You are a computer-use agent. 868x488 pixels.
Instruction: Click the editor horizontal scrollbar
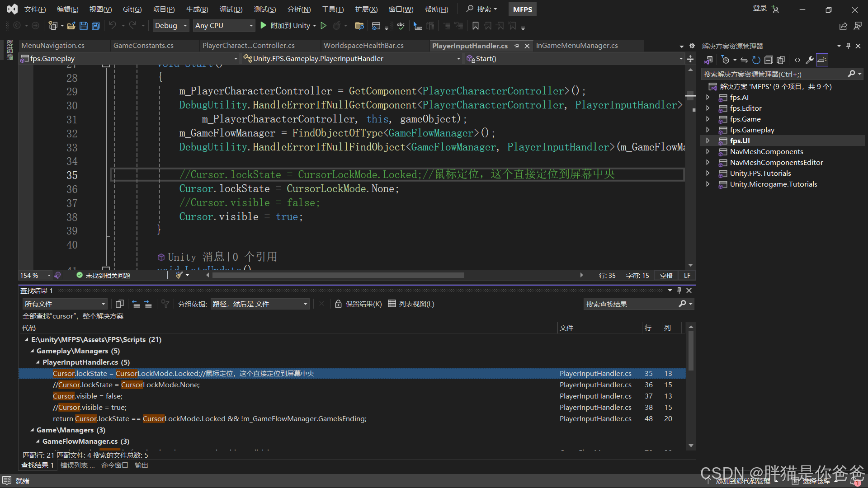pos(338,275)
